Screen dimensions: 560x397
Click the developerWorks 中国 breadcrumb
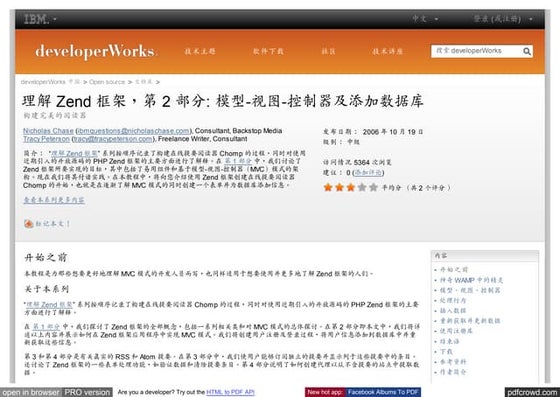click(50, 82)
